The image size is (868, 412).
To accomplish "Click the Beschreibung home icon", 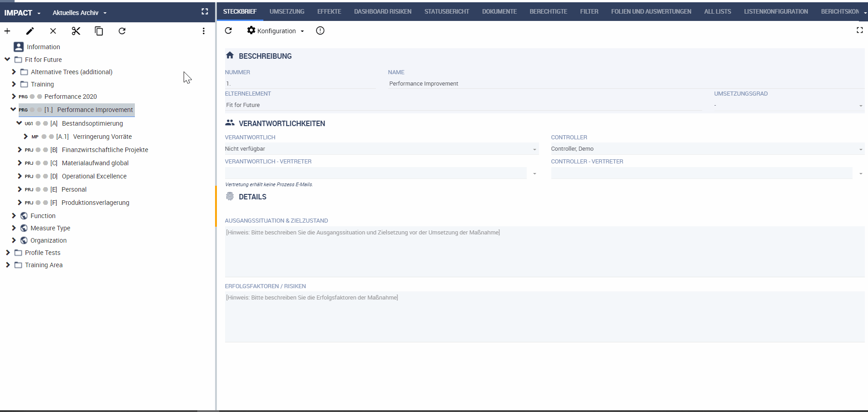I will coord(230,56).
